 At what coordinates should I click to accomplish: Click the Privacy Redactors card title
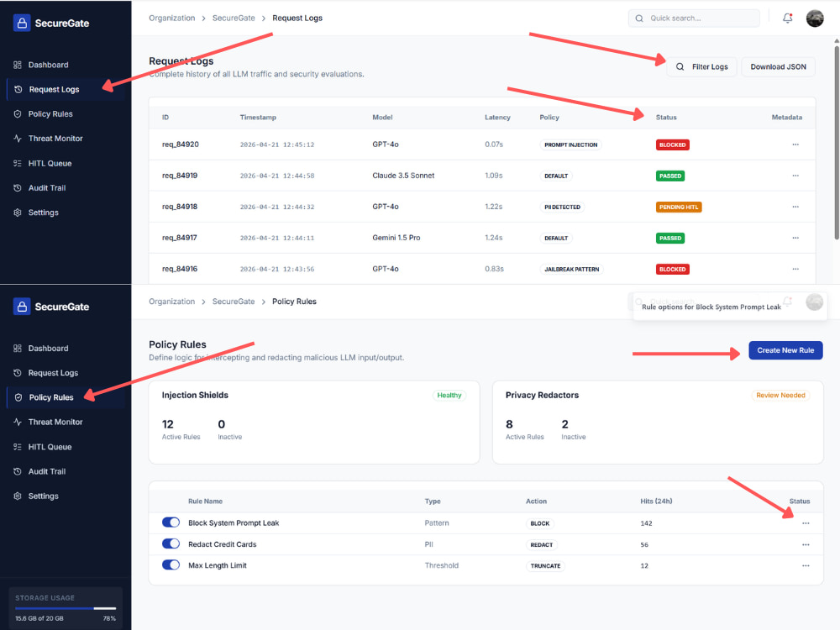pyautogui.click(x=542, y=396)
